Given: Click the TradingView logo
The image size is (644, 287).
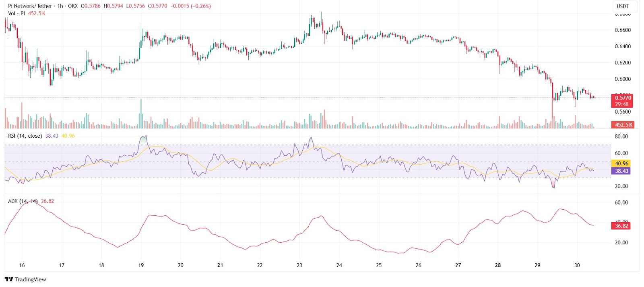Looking at the screenshot, I should (25, 279).
